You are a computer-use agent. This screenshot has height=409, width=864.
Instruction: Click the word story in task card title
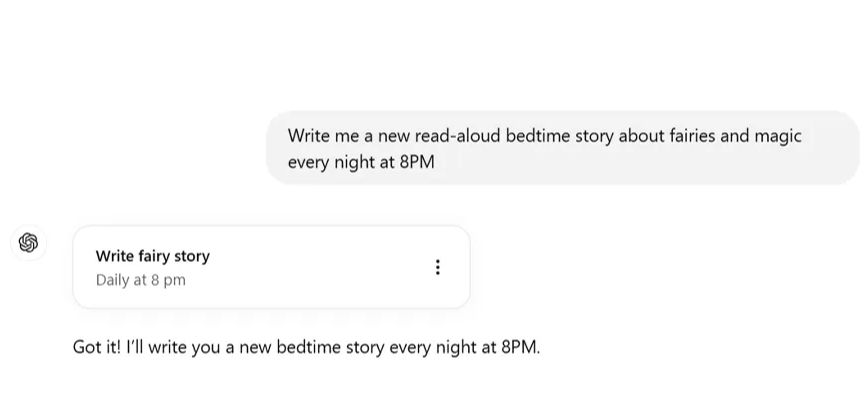coord(191,256)
